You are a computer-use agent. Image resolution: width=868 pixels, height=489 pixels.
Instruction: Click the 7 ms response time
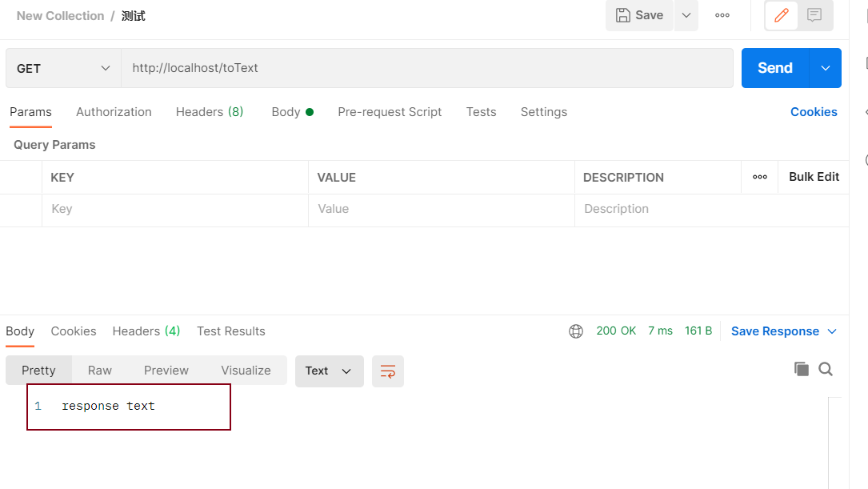(661, 331)
